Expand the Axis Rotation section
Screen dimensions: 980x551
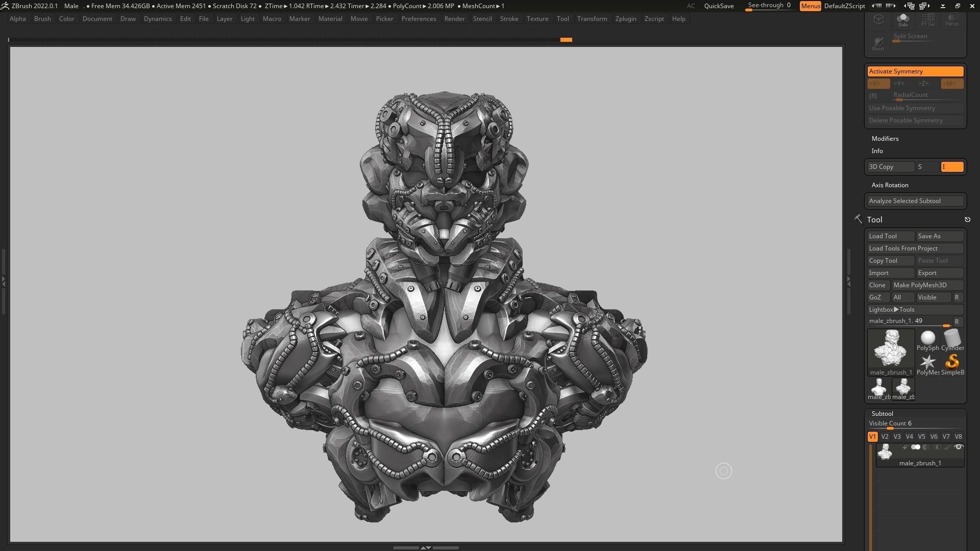890,185
